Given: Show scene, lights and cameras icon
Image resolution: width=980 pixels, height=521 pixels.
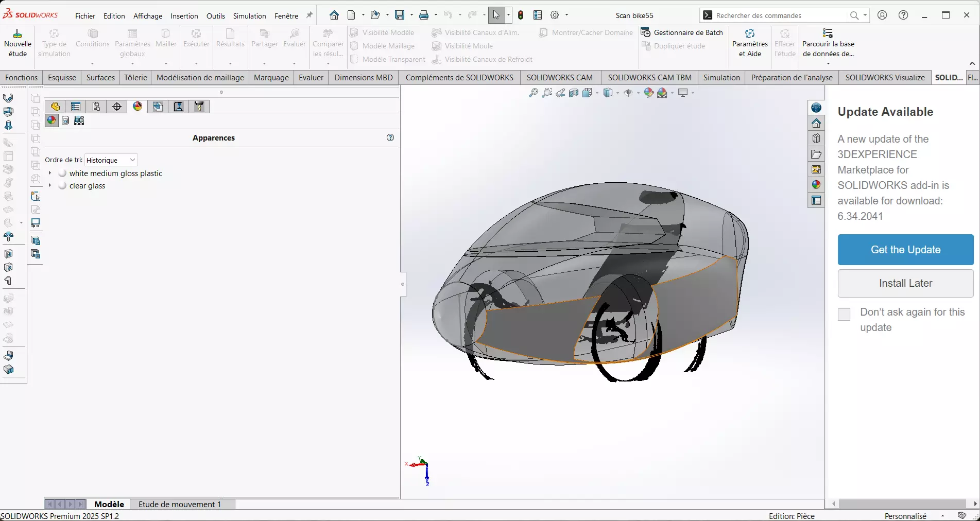Looking at the screenshot, I should click(x=79, y=121).
